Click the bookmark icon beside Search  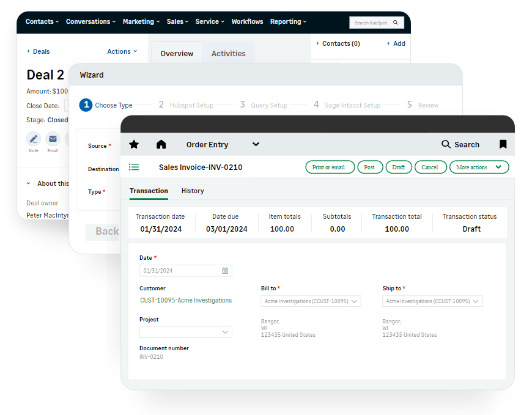(x=503, y=144)
